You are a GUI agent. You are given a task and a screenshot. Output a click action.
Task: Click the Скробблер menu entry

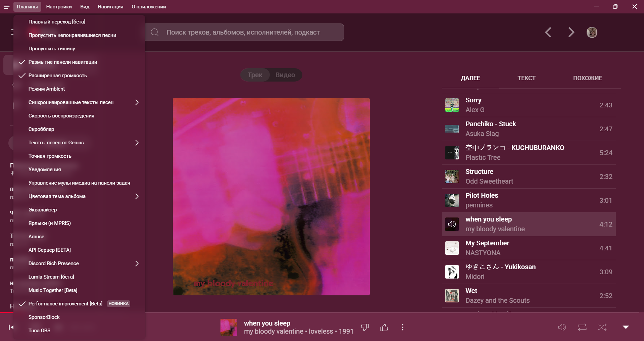pos(79,129)
